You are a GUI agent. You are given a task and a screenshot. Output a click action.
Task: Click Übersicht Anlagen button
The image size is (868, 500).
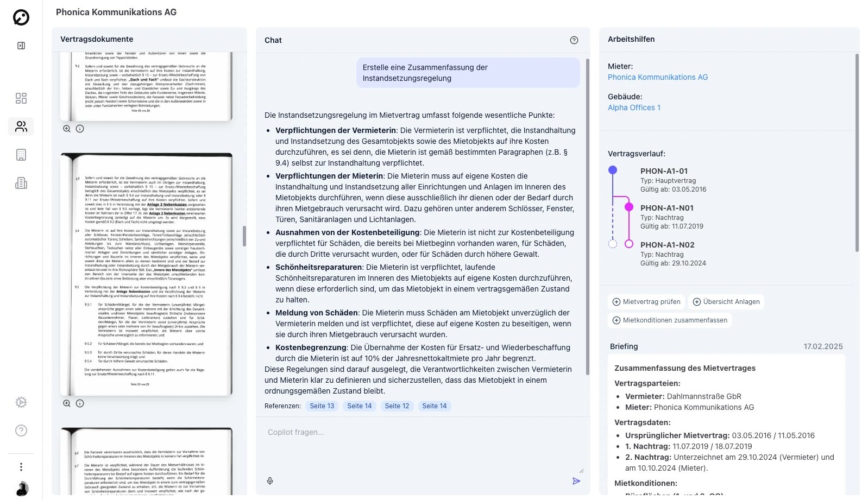tap(726, 302)
